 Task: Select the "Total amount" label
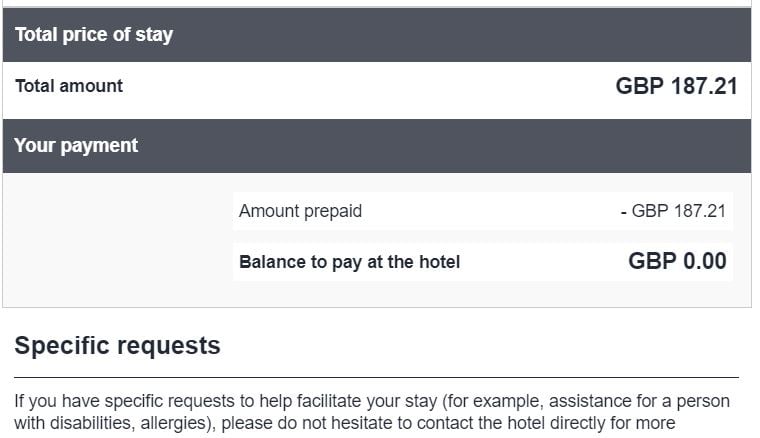69,86
